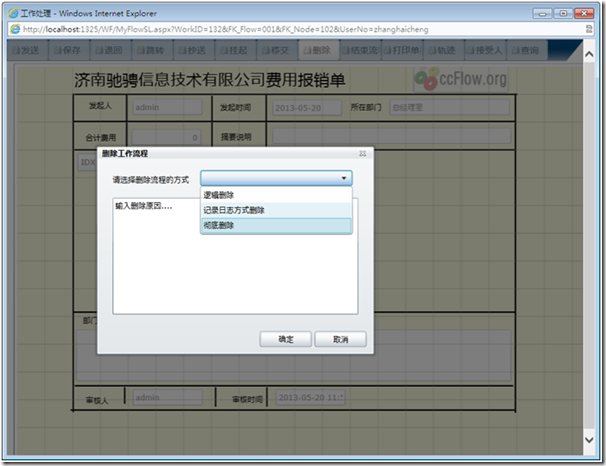Confirm deletion with the 确定 button

(285, 339)
